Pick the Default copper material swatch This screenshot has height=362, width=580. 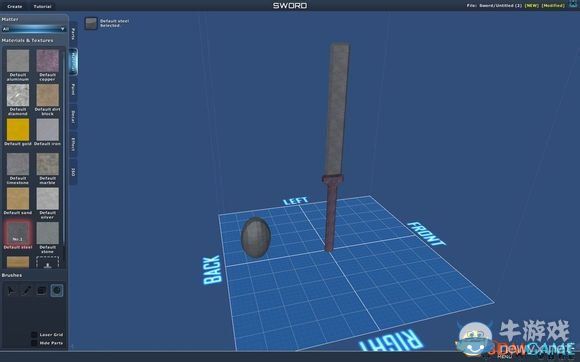click(48, 61)
